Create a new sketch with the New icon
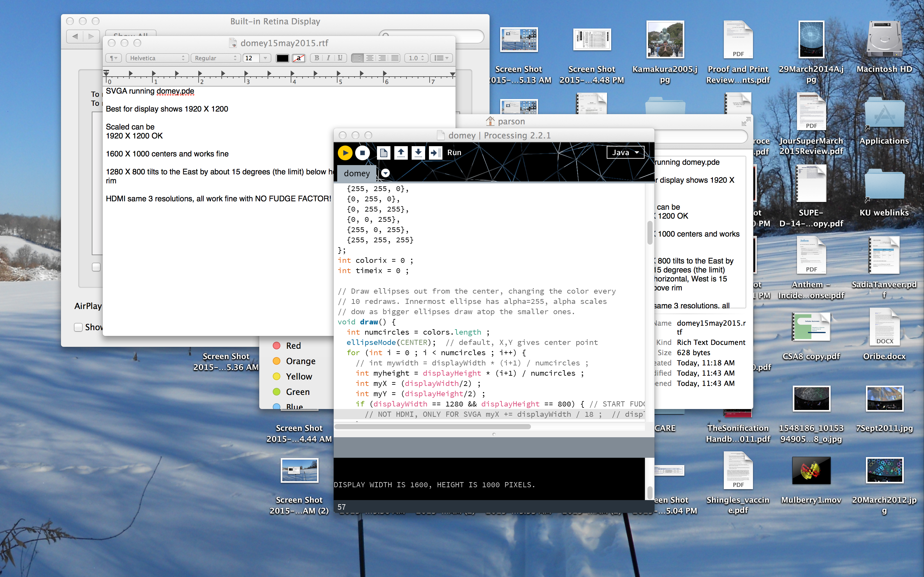Screen dimensions: 924x577 pos(383,153)
